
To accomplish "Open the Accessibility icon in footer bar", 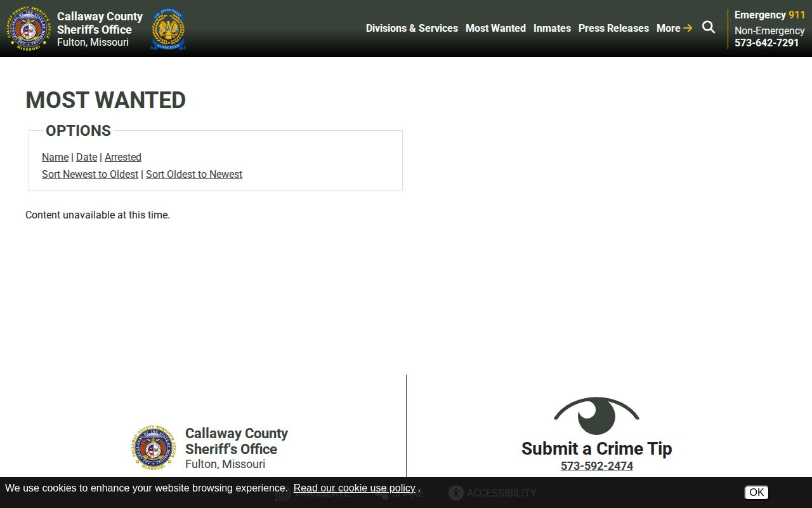I will [x=456, y=493].
